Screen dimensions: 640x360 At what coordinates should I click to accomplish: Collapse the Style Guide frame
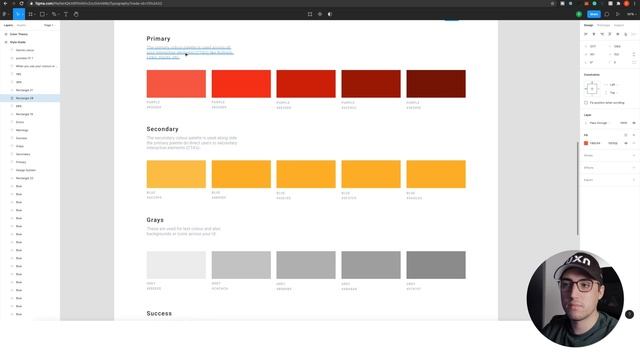6,42
